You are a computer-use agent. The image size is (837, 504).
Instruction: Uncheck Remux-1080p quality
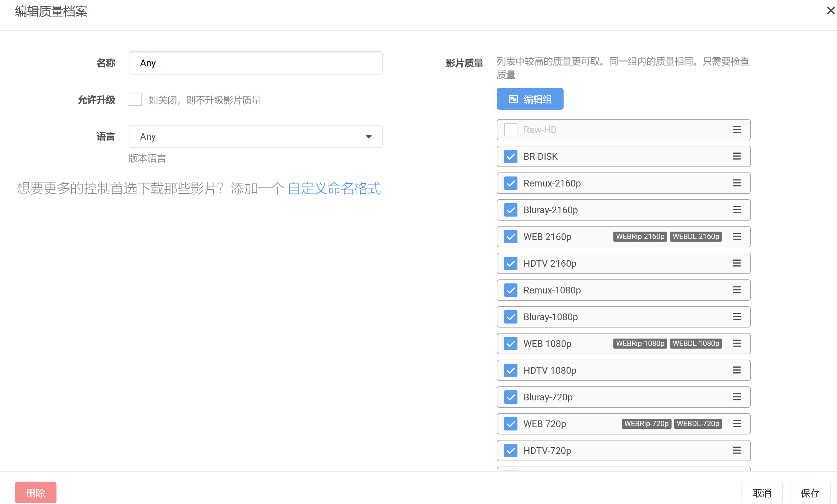click(x=510, y=290)
